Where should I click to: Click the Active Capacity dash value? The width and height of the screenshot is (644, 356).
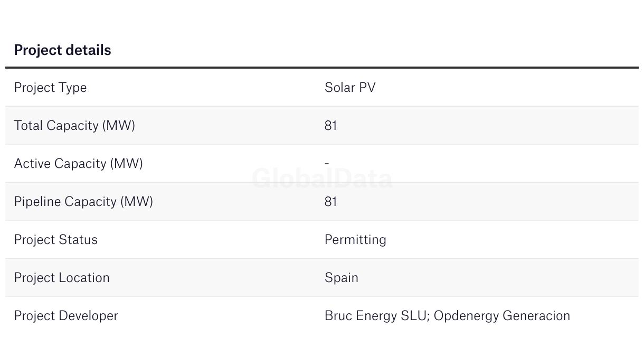327,164
